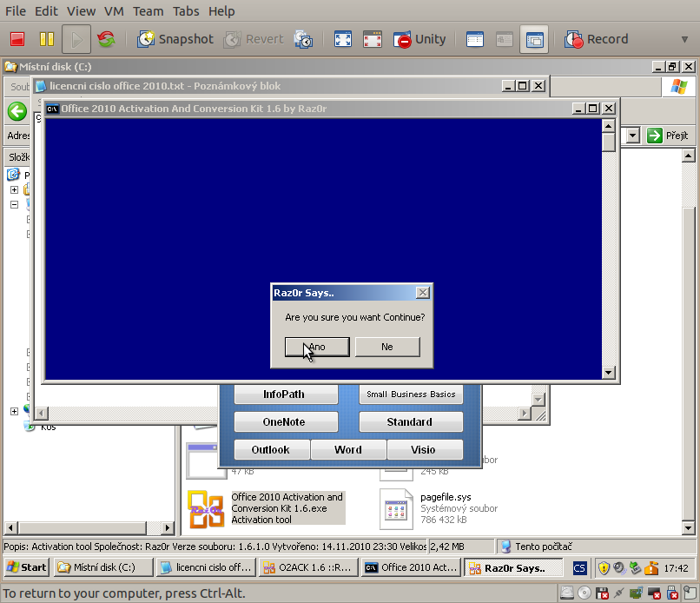Open the snapshot manager icon
The image size is (700, 603).
point(303,39)
